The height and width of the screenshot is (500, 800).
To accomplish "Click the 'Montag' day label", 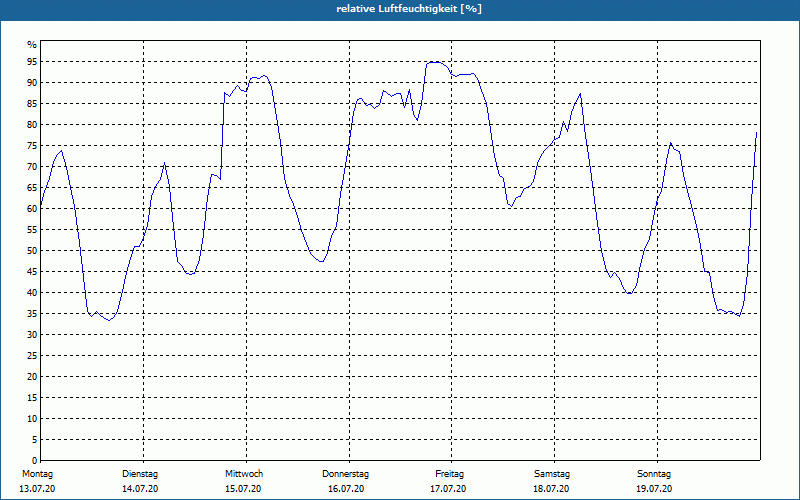I will pyautogui.click(x=37, y=474).
